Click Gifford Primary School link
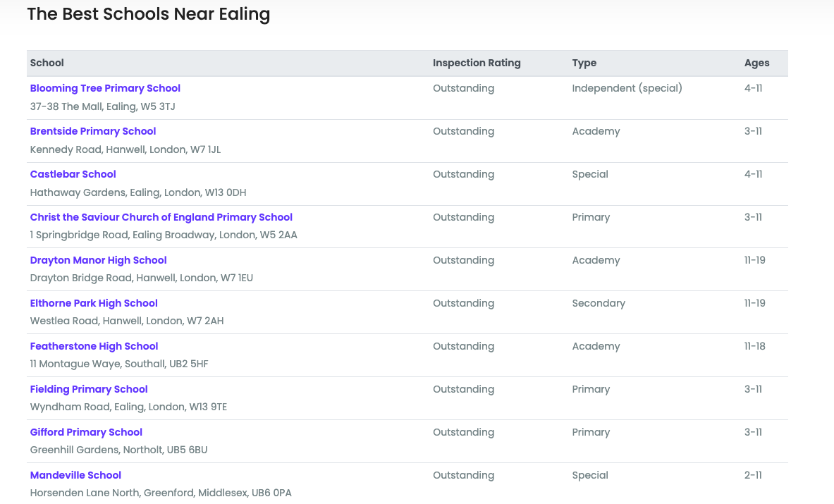The width and height of the screenshot is (834, 504). [86, 432]
